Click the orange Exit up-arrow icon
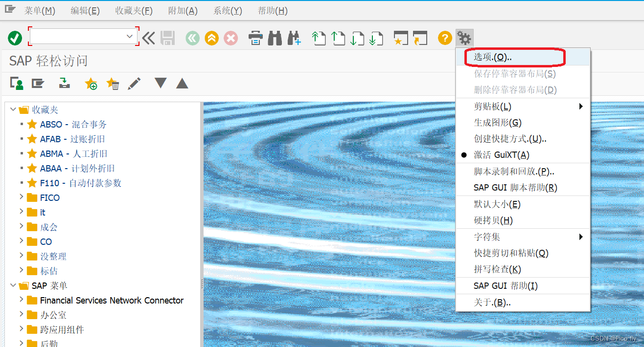 (211, 38)
